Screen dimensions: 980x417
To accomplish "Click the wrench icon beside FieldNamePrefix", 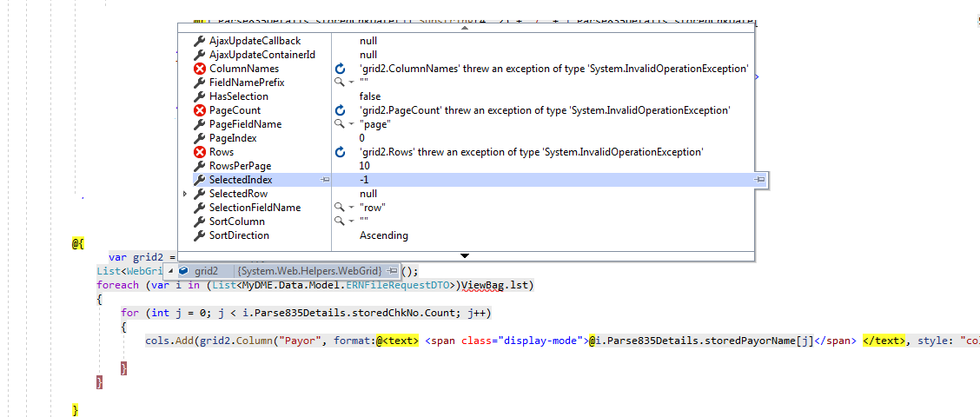I will 199,83.
